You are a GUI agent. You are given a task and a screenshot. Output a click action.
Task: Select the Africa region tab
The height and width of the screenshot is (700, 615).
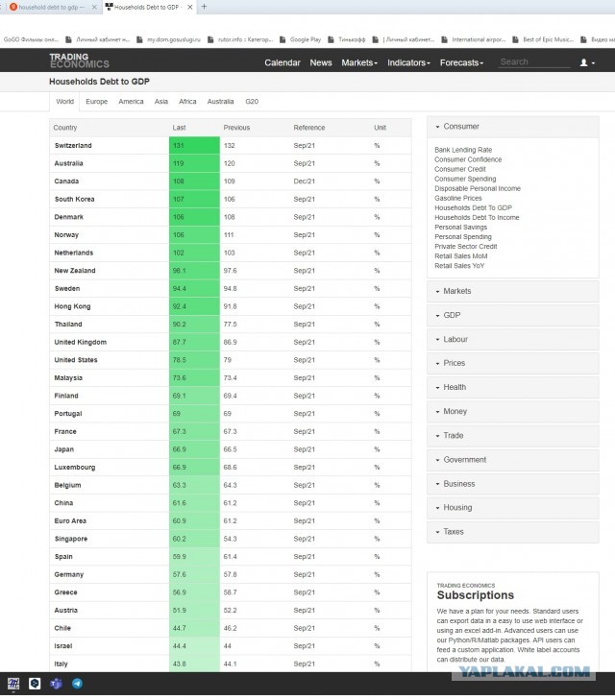tap(187, 102)
